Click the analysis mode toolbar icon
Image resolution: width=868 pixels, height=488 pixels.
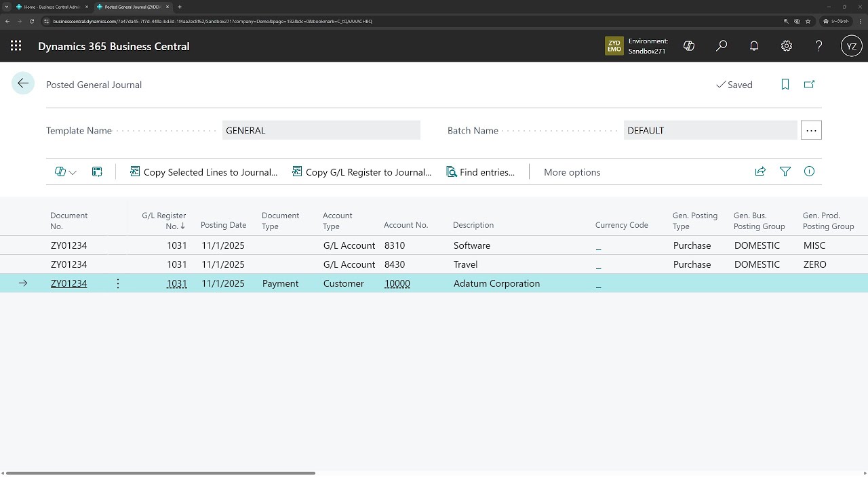(97, 172)
